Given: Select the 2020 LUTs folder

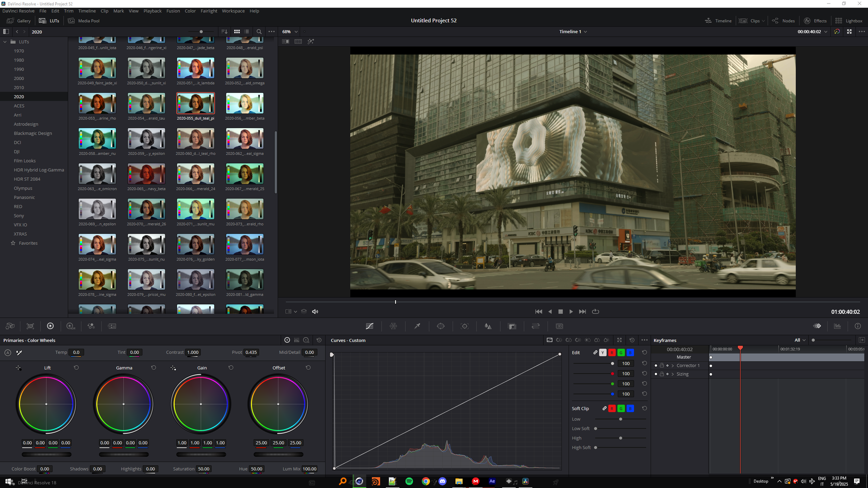Looking at the screenshot, I should (x=19, y=96).
